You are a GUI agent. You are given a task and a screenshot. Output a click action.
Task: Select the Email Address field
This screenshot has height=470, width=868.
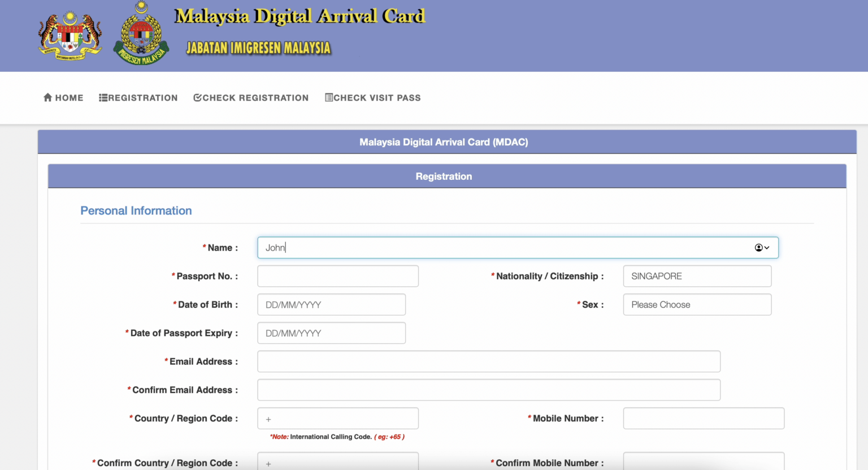click(x=489, y=361)
